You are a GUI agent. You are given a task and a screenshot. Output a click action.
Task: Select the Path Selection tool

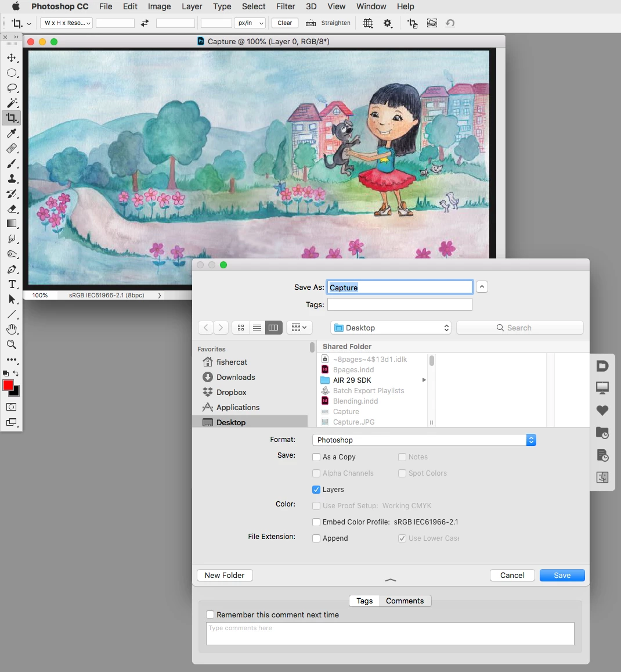coord(11,299)
